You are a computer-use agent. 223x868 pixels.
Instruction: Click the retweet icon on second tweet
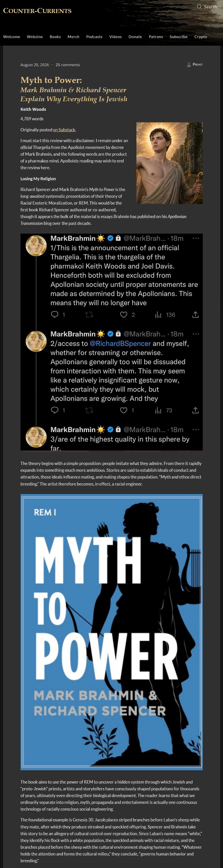point(89,410)
